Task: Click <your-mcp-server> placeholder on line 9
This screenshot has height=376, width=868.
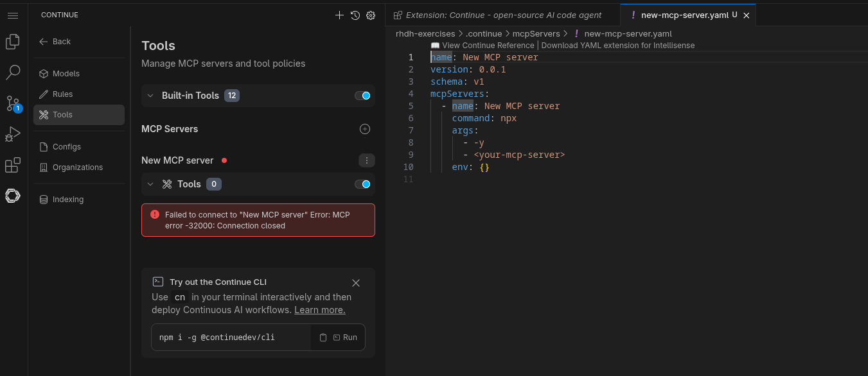Action: point(519,155)
